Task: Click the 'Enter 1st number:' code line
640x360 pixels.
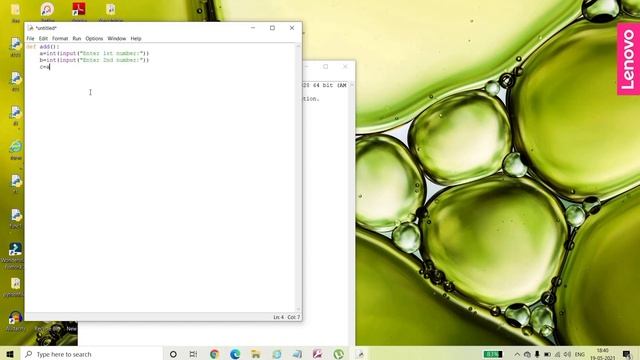Action: click(94, 53)
